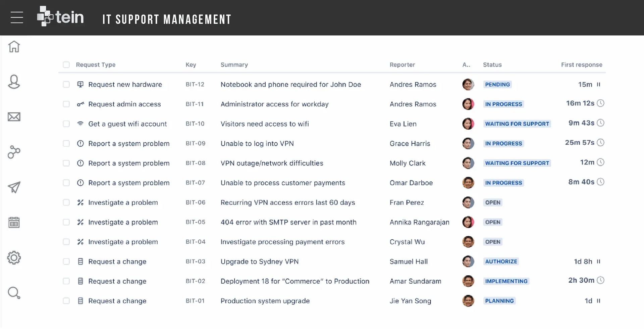This screenshot has height=329, width=644.
Task: Click the PENDING status badge
Action: click(x=497, y=85)
